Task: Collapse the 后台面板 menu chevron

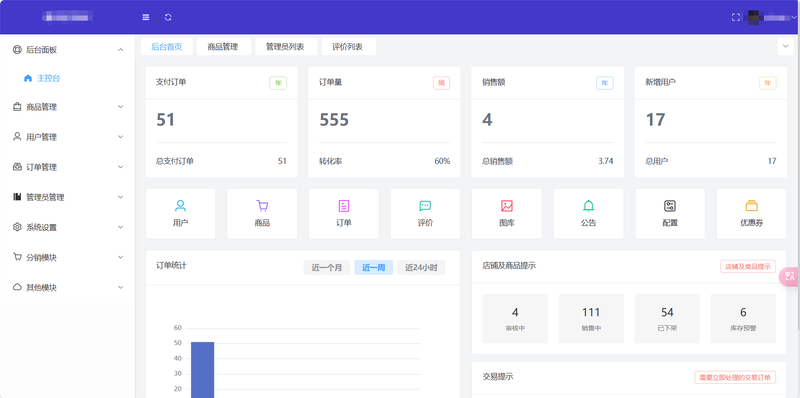Action: (120, 49)
